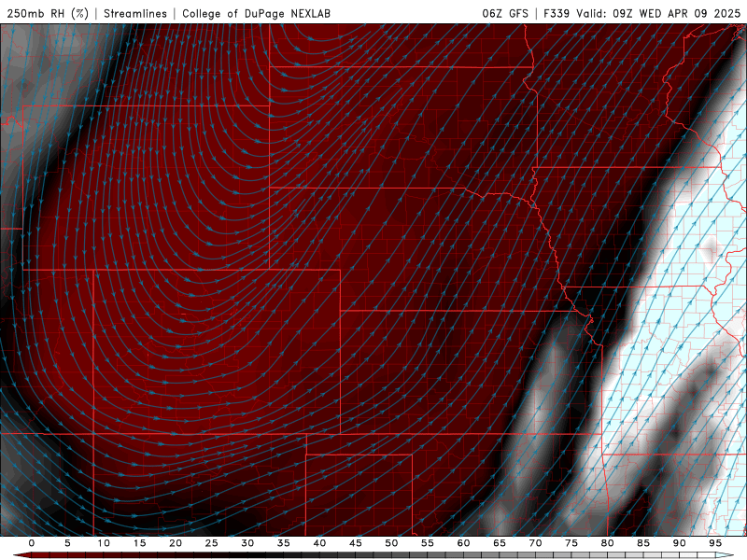747x560 pixels.
Task: Click the "70" value on color scale
Action: click(x=535, y=543)
